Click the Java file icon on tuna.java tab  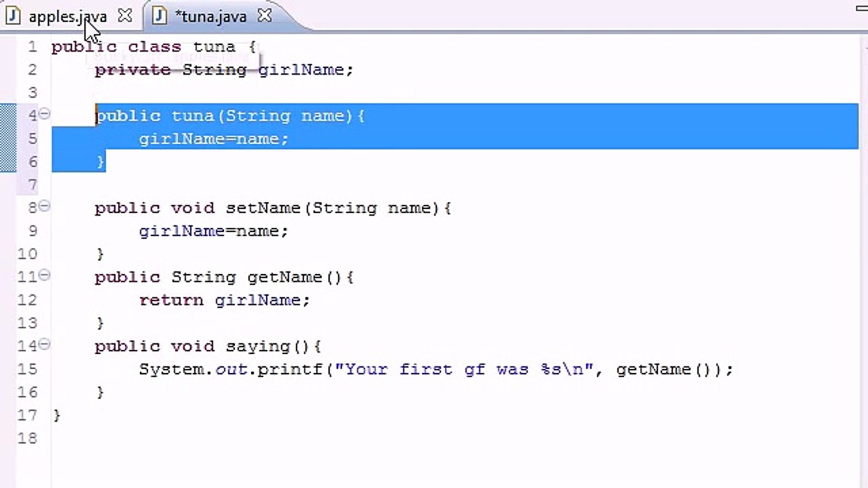pyautogui.click(x=159, y=16)
